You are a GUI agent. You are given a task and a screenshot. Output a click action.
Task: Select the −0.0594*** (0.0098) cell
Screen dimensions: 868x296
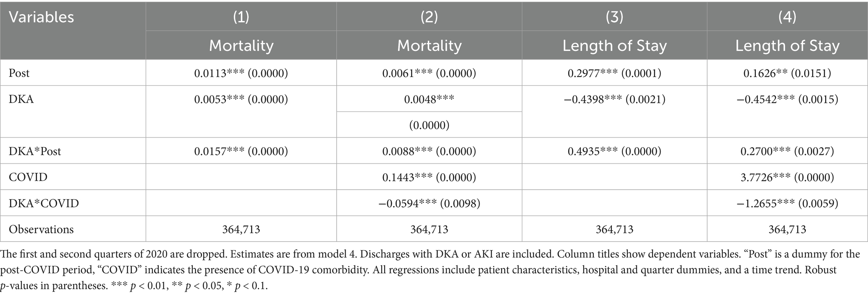pos(429,203)
